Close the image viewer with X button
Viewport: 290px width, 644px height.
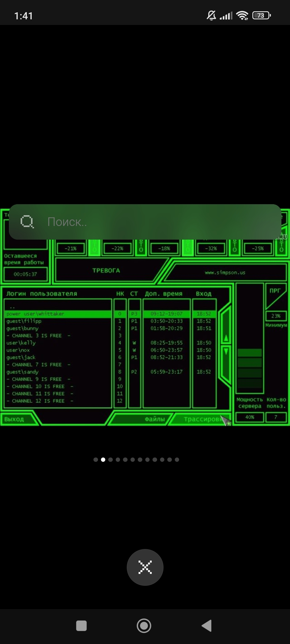point(145,567)
